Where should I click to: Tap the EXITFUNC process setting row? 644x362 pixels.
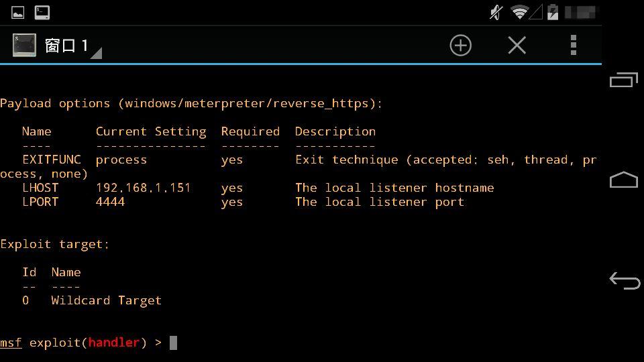point(121,160)
